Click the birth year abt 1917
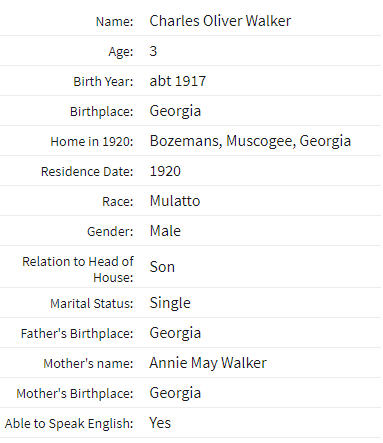Screen dimensions: 383x443 pos(178,81)
